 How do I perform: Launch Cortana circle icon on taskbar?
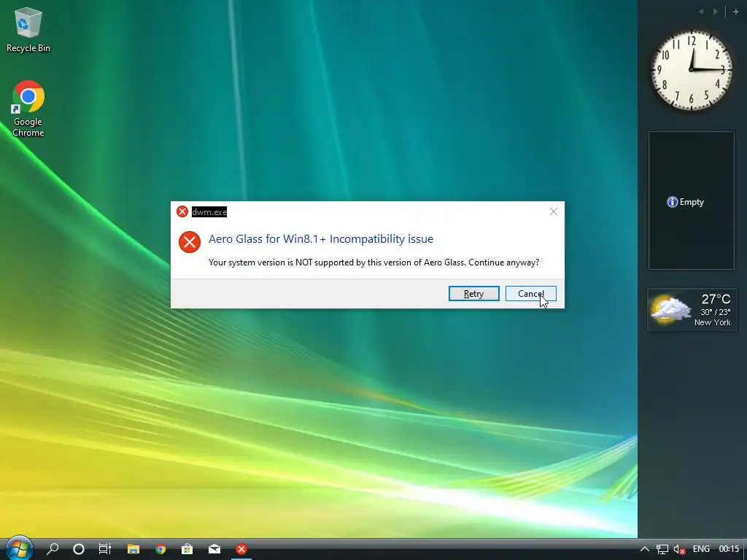click(x=79, y=549)
